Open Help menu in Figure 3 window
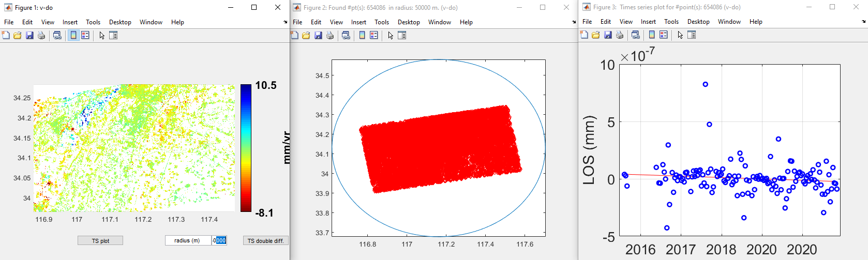This screenshot has width=868, height=260. (x=756, y=22)
